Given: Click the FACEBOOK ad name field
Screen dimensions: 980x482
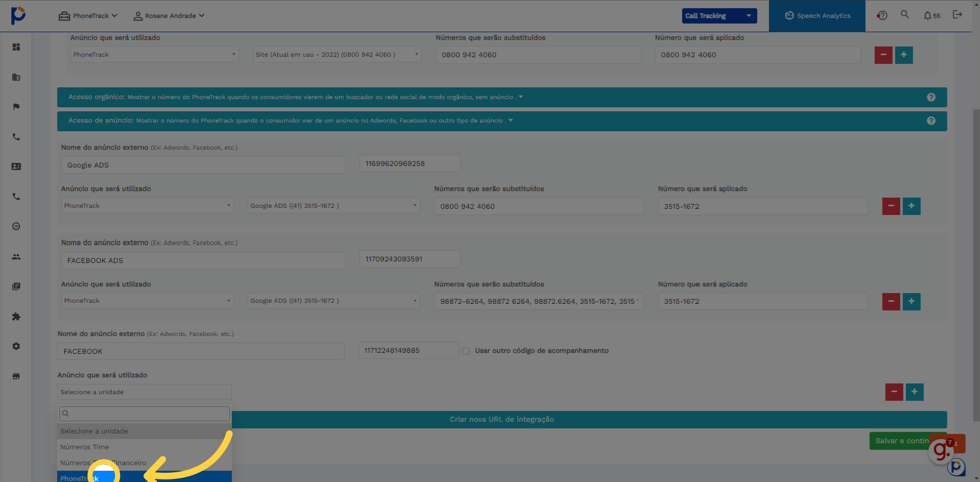Looking at the screenshot, I should click(x=201, y=351).
